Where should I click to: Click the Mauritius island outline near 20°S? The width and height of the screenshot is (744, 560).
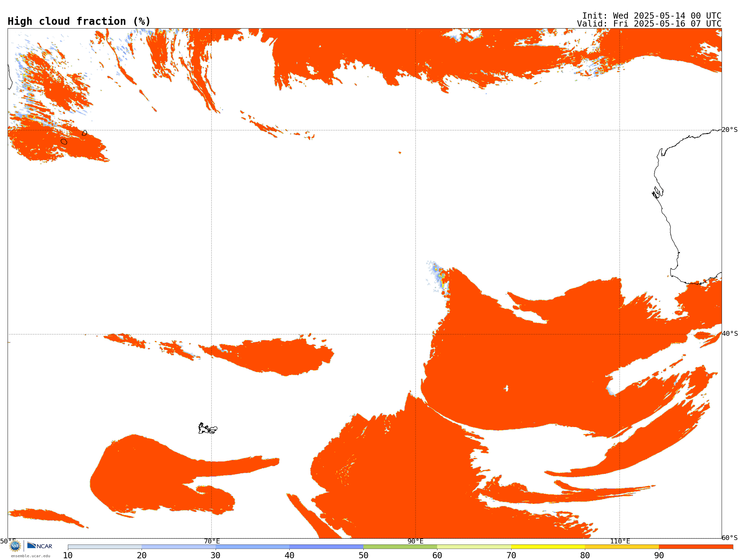pyautogui.click(x=84, y=133)
